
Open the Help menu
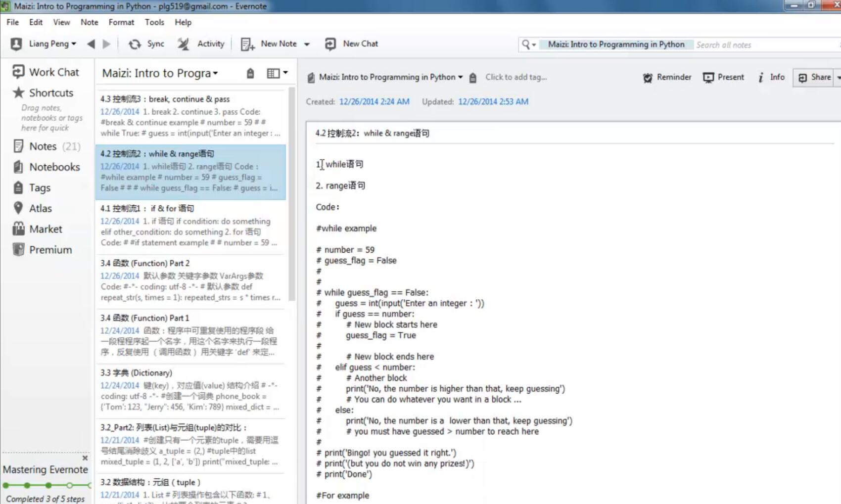coord(183,22)
